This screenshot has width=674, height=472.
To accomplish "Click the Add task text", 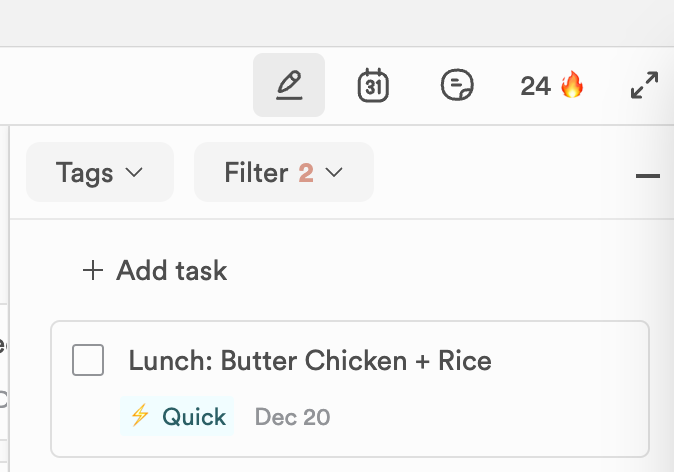I will coord(172,270).
